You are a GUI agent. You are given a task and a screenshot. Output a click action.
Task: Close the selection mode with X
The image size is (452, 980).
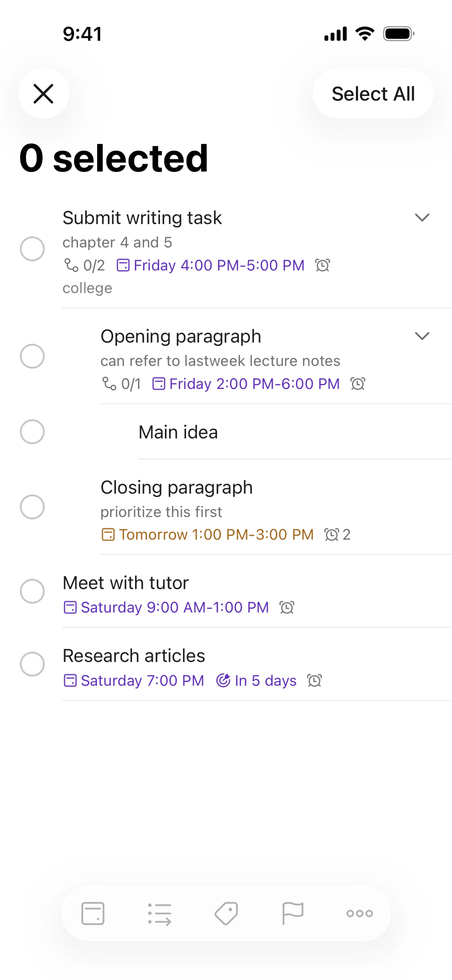(44, 93)
